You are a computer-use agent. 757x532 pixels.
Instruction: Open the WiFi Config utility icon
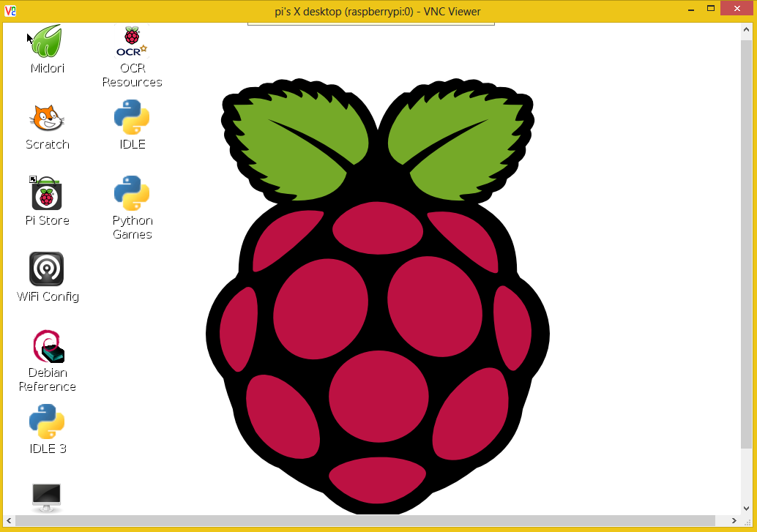[46, 269]
